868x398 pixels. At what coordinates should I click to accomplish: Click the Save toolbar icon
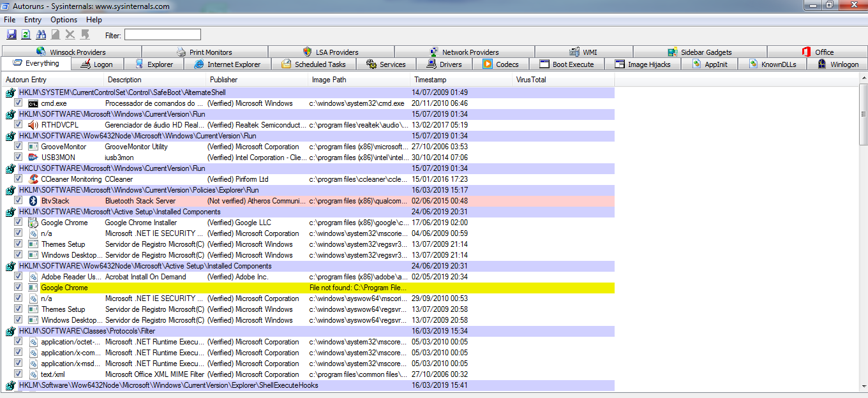coord(11,34)
